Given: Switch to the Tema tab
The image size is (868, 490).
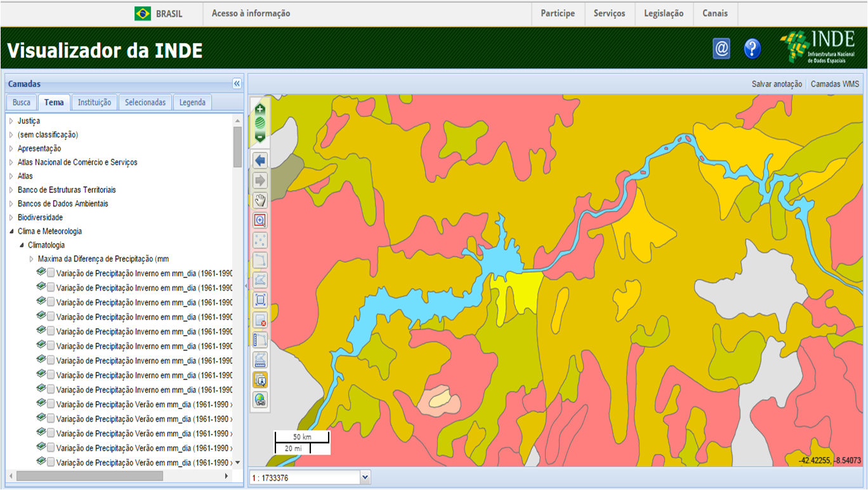Looking at the screenshot, I should tap(54, 102).
